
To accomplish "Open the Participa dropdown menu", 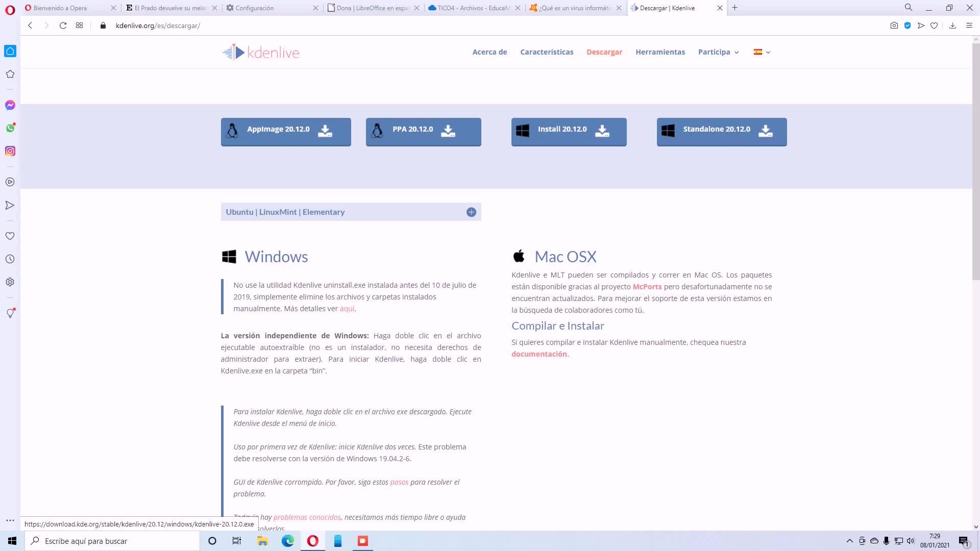I will (718, 52).
